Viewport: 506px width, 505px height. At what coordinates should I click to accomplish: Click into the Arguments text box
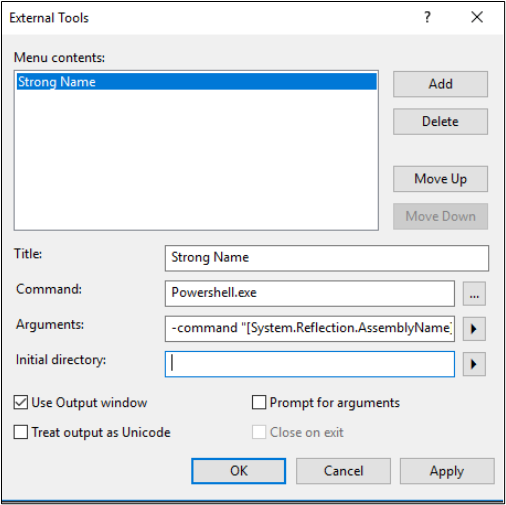pos(310,329)
